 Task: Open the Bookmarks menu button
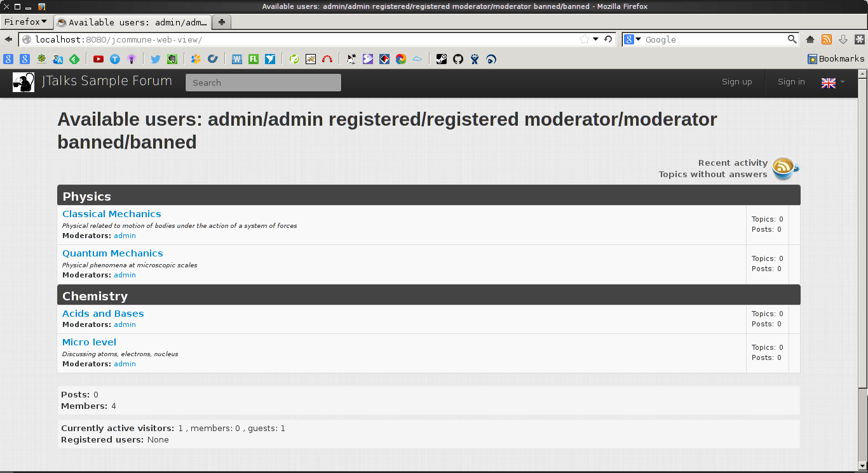coord(836,59)
